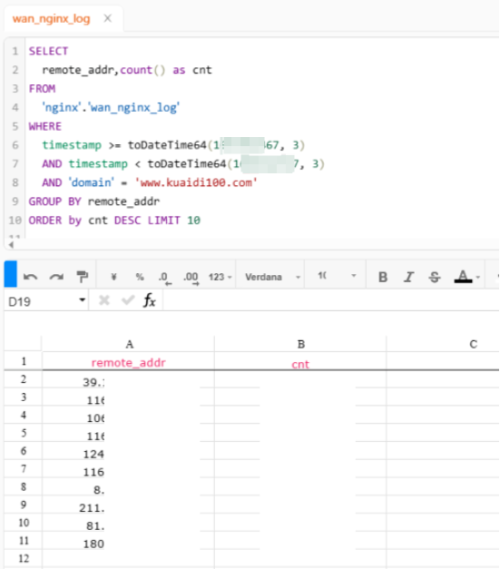The width and height of the screenshot is (500, 569).
Task: Click the undo arrow icon
Action: tap(30, 277)
